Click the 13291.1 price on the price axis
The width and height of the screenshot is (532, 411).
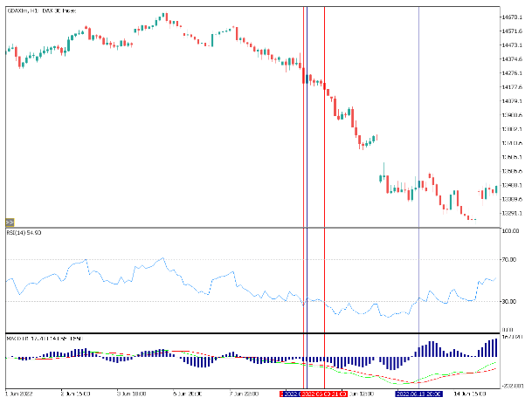[x=511, y=213]
